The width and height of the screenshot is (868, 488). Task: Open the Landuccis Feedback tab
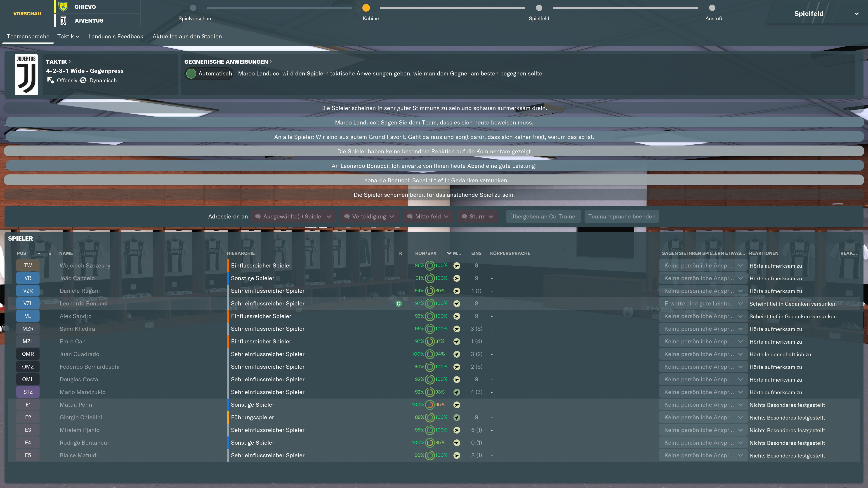click(116, 36)
